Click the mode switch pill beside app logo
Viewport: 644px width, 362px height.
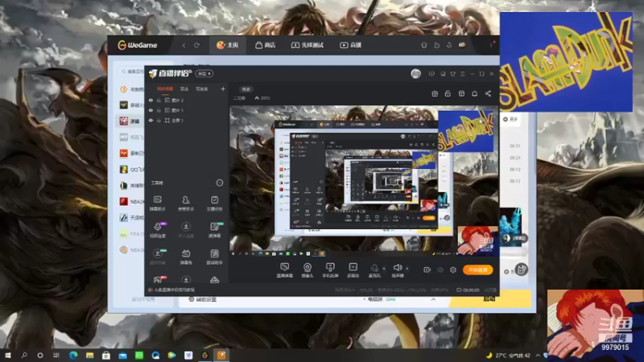pyautogui.click(x=204, y=73)
